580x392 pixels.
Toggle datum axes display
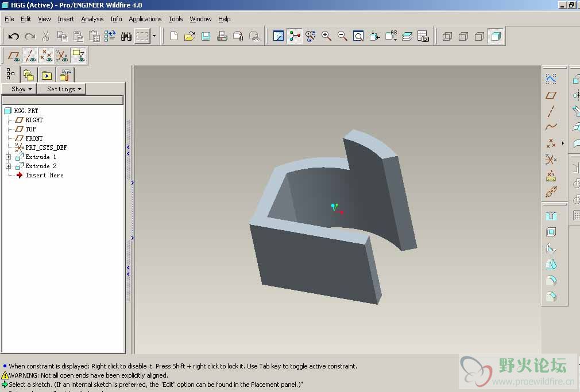[30, 56]
